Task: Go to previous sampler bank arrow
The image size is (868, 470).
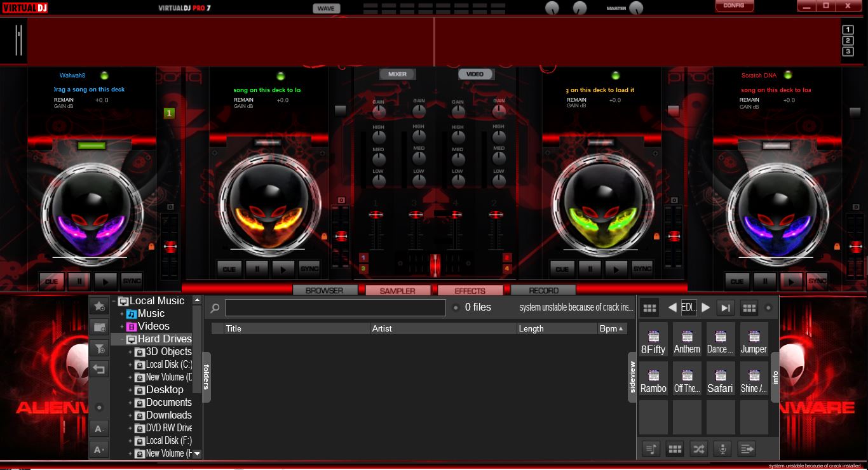Action: click(672, 308)
